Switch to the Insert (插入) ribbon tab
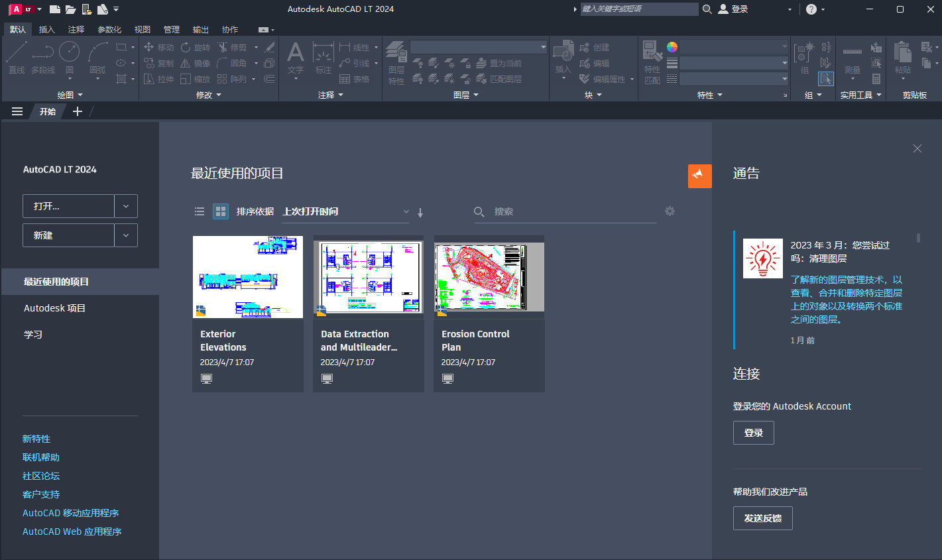The height and width of the screenshot is (560, 942). [x=46, y=29]
